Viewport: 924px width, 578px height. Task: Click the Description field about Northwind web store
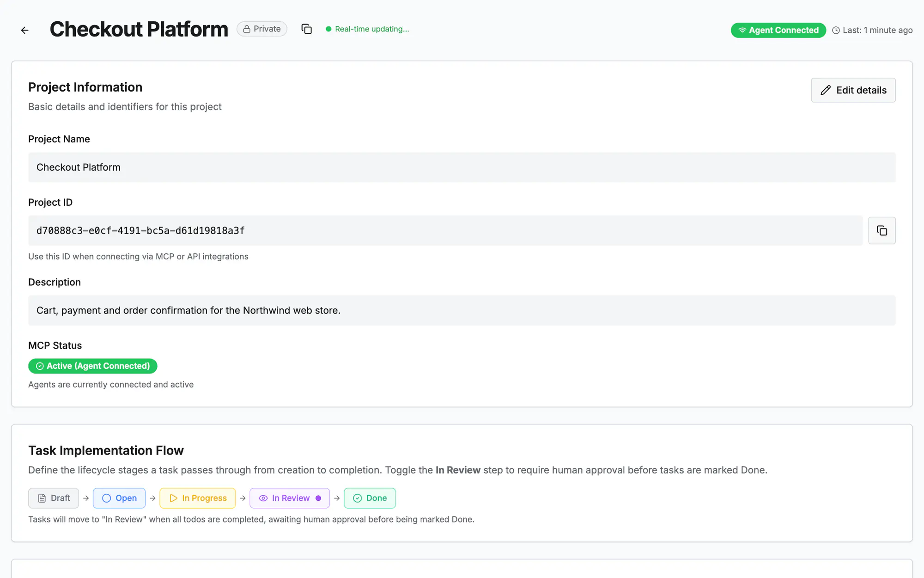click(462, 310)
